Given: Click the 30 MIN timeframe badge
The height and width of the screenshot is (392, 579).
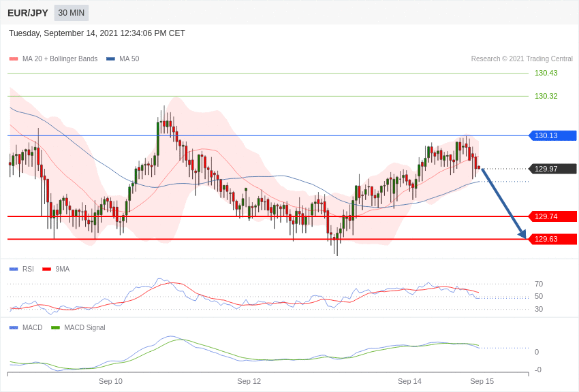Looking at the screenshot, I should tap(72, 13).
